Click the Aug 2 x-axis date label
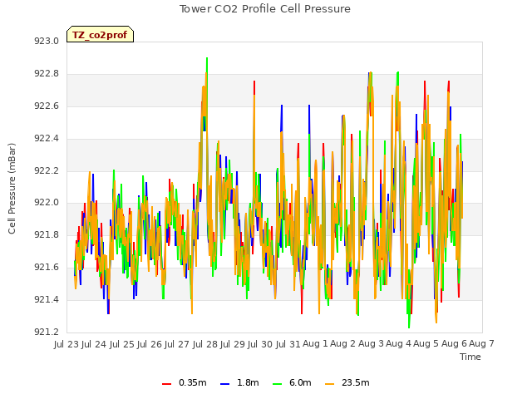 [342, 344]
